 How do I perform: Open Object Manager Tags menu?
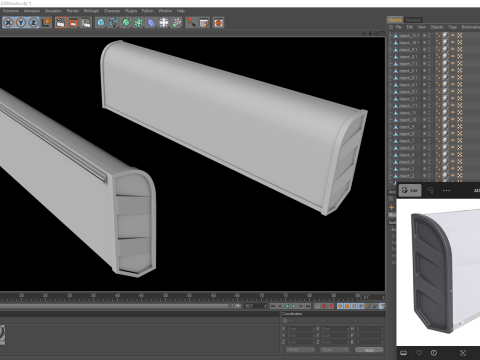(452, 27)
